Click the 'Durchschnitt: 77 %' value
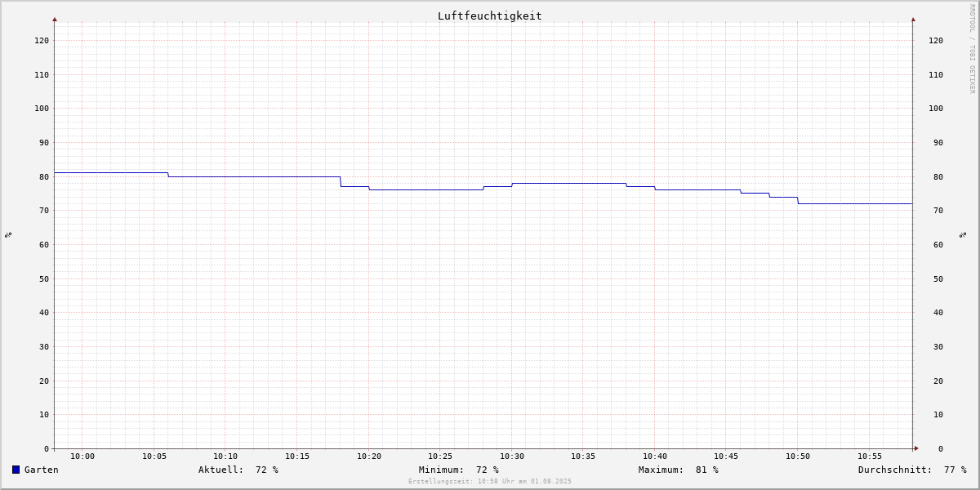The image size is (980, 490). [x=912, y=470]
